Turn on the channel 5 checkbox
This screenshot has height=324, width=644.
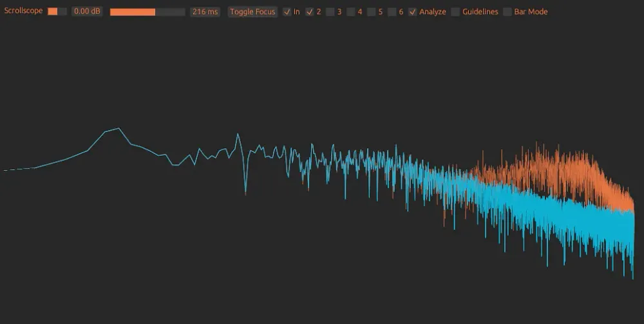pyautogui.click(x=372, y=12)
